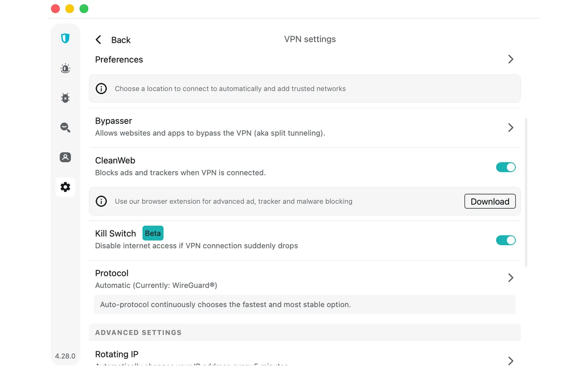Click the 'Choose a location to connect' note
Image resolution: width=588 pixels, height=369 pixels.
tap(230, 89)
